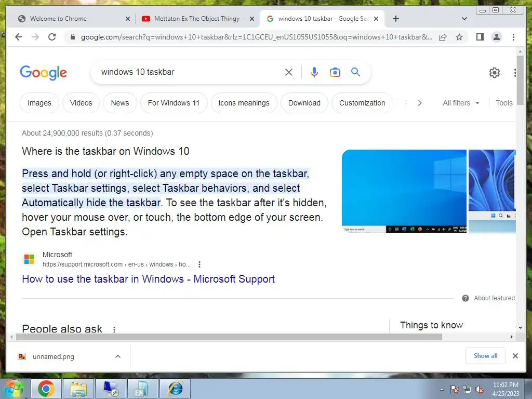Open the taskbar clock showing 11:02 PM
The image size is (532, 399).
506,389
